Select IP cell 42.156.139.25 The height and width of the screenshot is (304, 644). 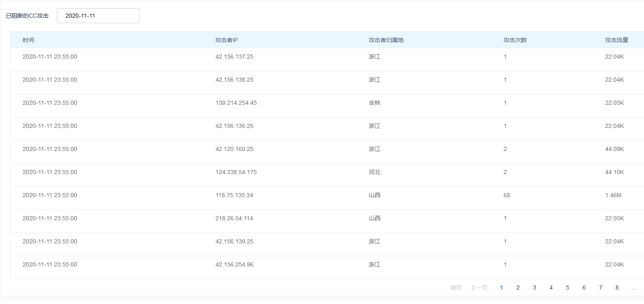tap(234, 241)
